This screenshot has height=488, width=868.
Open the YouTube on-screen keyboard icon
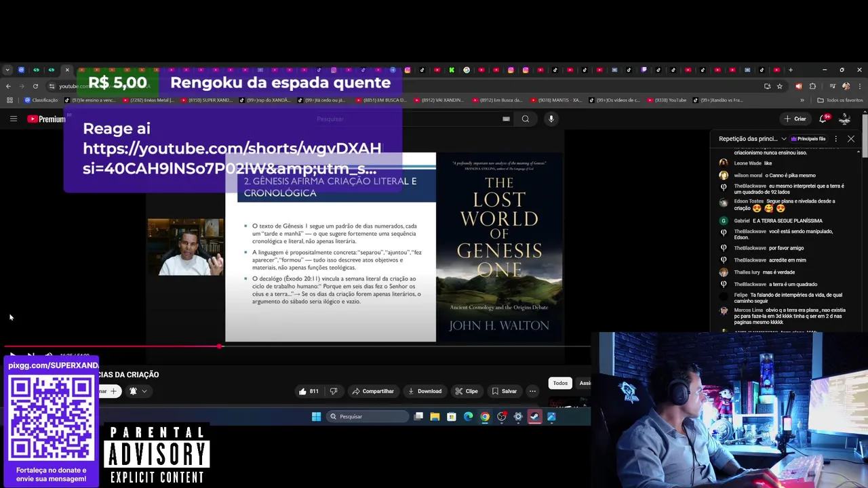tap(506, 119)
